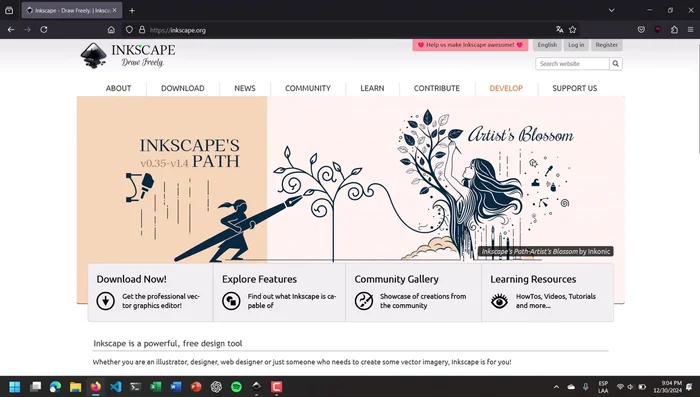Click the Community Gallery palette icon
This screenshot has height=397, width=700.
364,301
